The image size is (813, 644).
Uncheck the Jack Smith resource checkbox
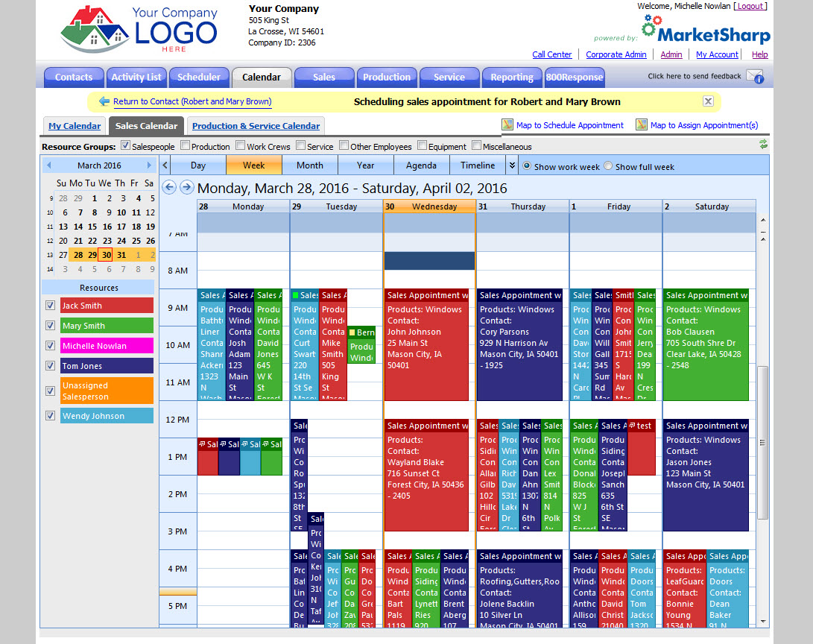pos(50,306)
